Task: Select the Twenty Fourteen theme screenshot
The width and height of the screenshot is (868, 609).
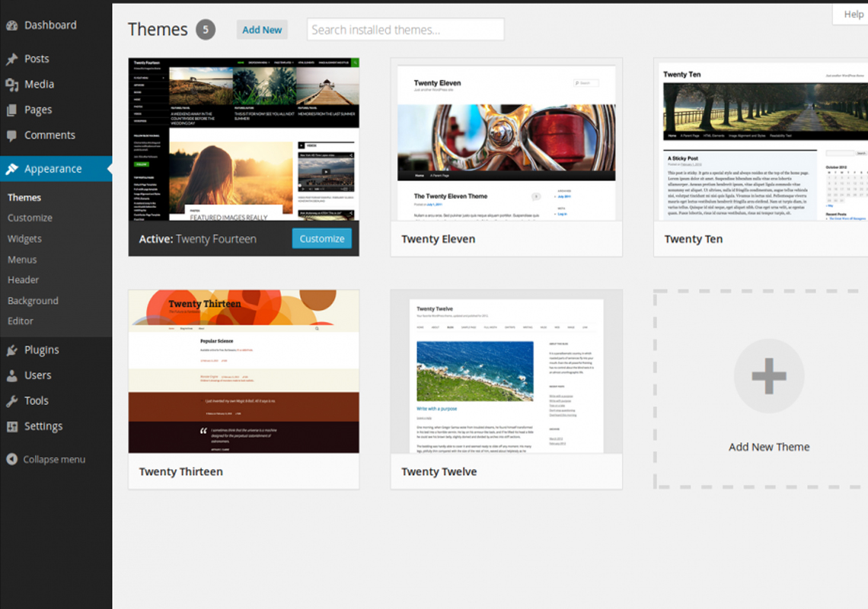Action: pos(244,139)
